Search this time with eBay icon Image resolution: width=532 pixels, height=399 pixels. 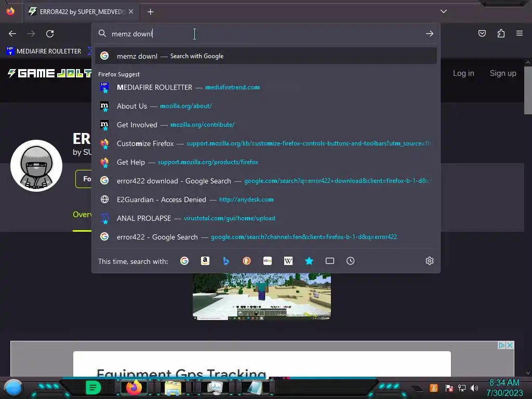coord(268,261)
